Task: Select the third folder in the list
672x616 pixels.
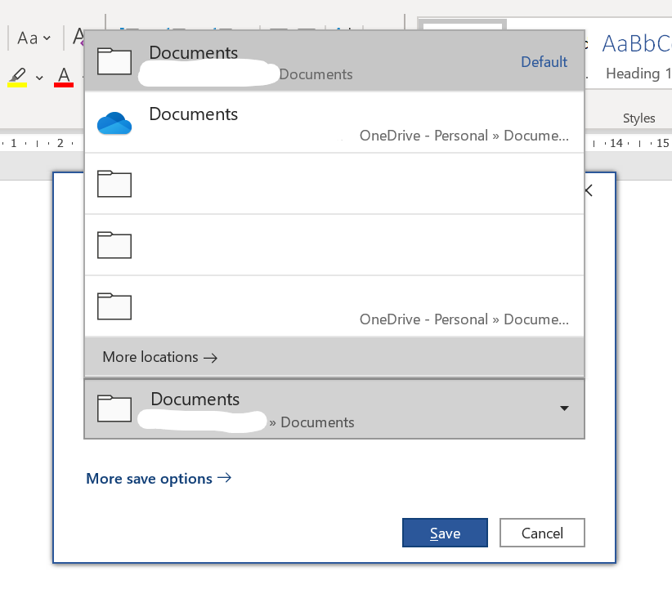Action: [x=334, y=184]
